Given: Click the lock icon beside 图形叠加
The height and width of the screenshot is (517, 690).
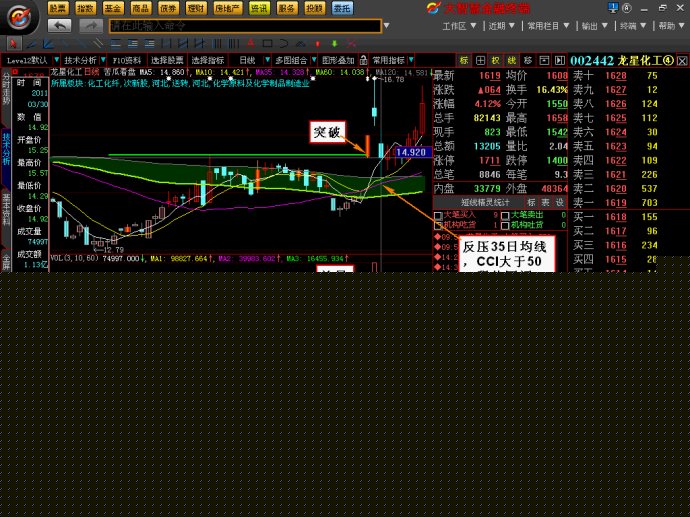Looking at the screenshot, I should pos(363,60).
